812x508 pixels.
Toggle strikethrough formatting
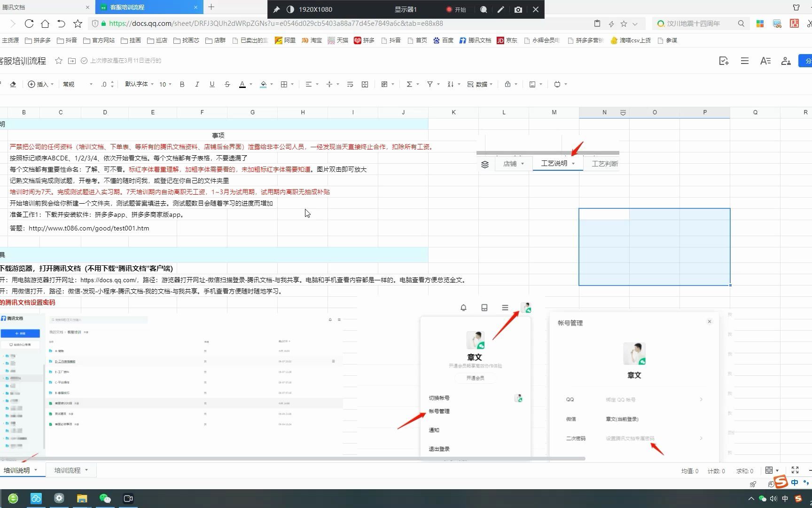(x=227, y=84)
